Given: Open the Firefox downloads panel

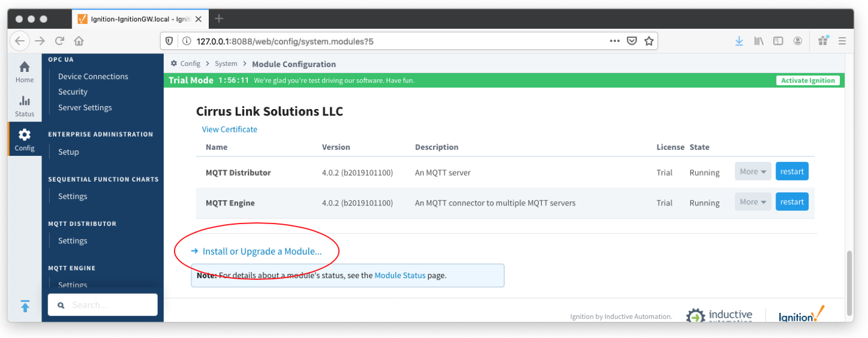Looking at the screenshot, I should pyautogui.click(x=739, y=41).
